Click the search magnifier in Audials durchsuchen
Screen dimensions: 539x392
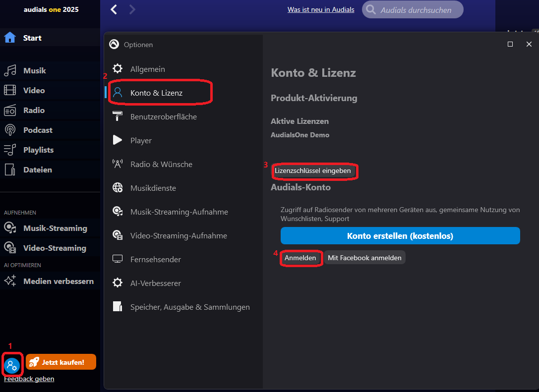[371, 9]
